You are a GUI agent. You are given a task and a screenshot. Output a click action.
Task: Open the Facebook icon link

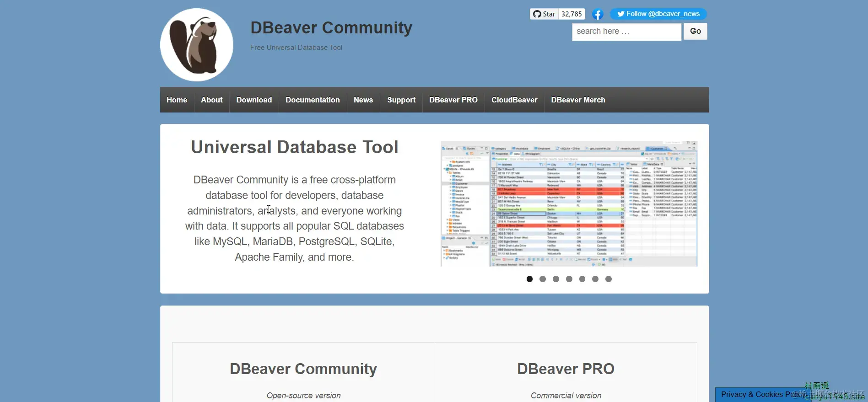(598, 14)
